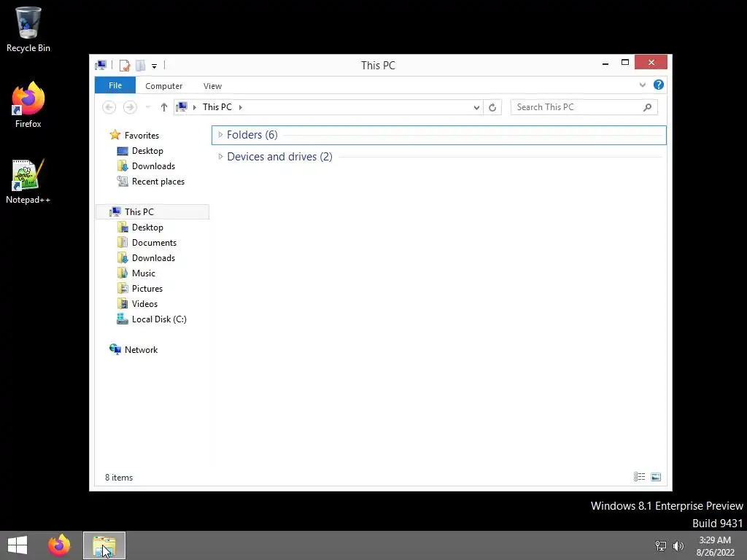Screen dimensions: 747x560
Task: Click the Recent places icon
Action: [123, 181]
